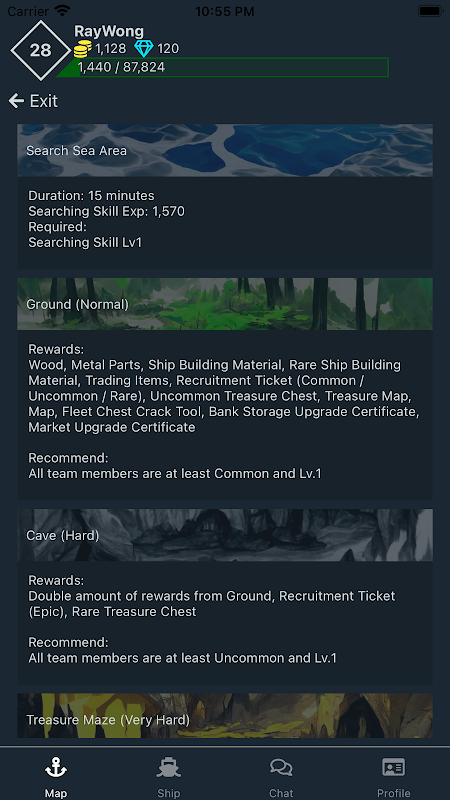This screenshot has width=450, height=800.
Task: Click the back arrow beside Exit
Action: pos(16,101)
